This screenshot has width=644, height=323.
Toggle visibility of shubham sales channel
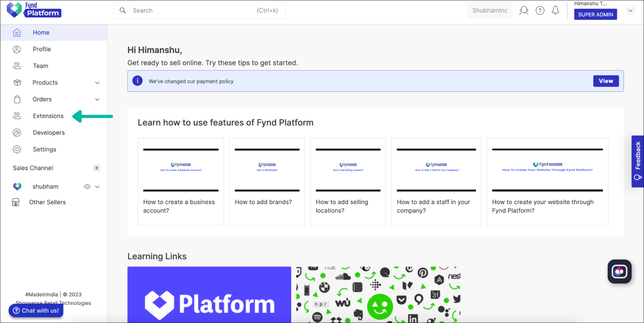pos(87,186)
